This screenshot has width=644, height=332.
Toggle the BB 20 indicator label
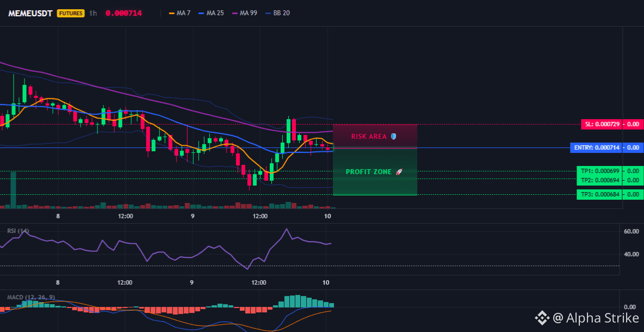(x=281, y=13)
